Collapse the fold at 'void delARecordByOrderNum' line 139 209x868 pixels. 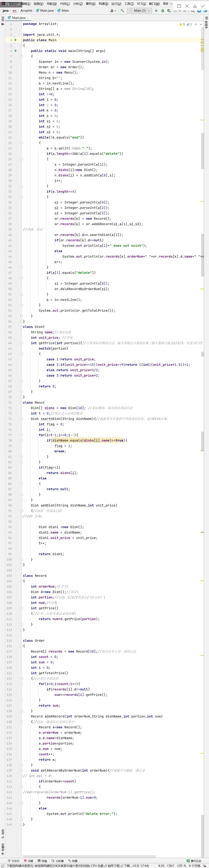click(x=22, y=771)
